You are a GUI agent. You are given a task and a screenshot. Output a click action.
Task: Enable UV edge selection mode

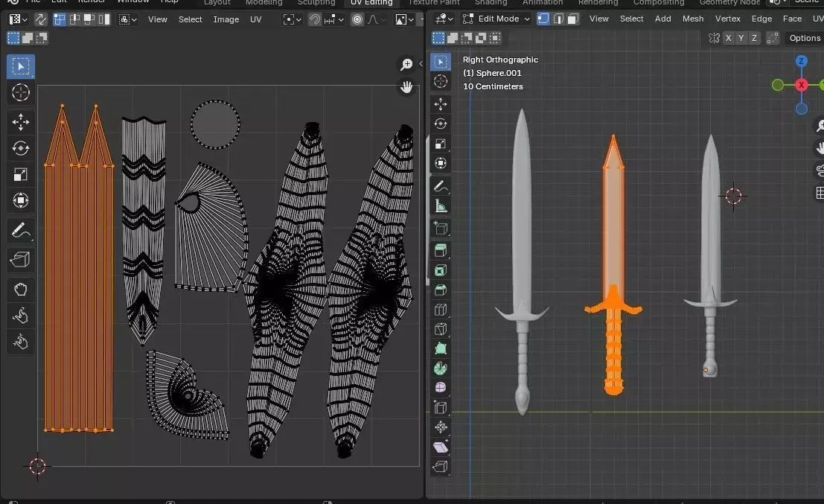(74, 19)
